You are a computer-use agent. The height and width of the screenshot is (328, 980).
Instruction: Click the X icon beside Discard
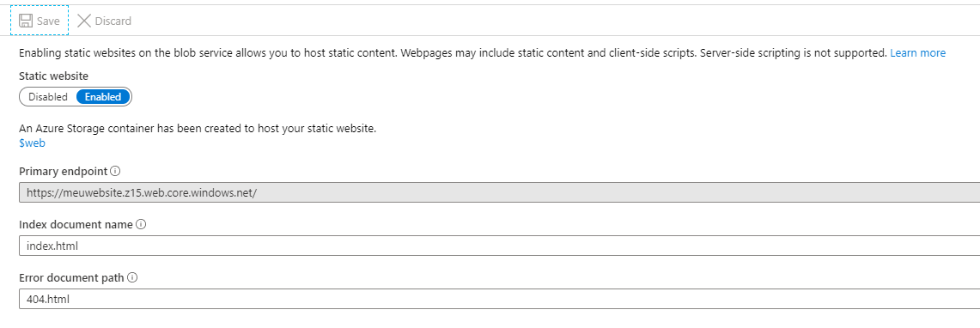point(84,21)
